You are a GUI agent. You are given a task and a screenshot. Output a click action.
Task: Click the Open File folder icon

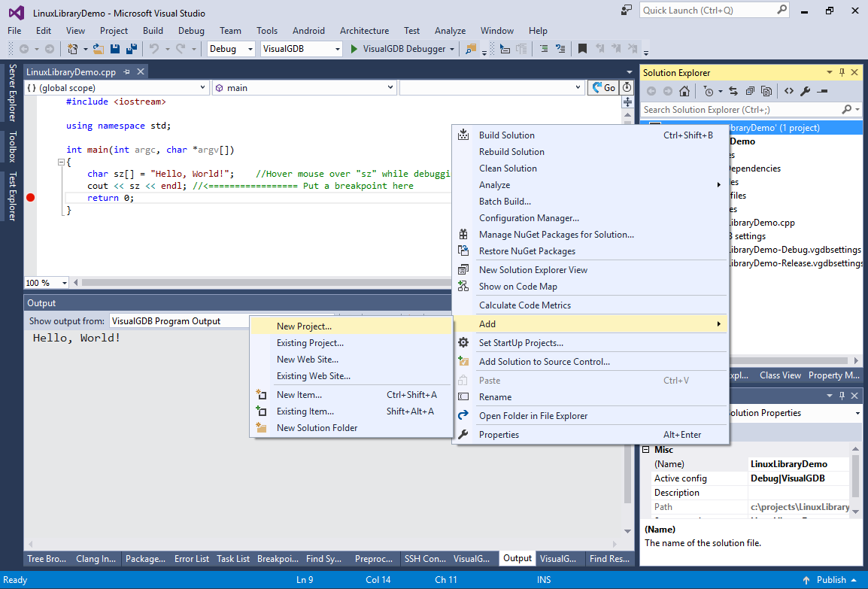tap(98, 49)
